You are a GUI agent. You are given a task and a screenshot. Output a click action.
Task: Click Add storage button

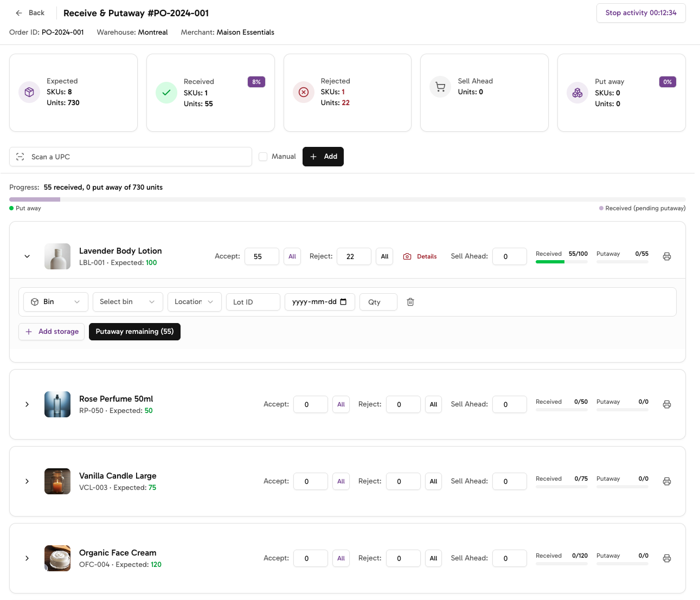point(52,332)
